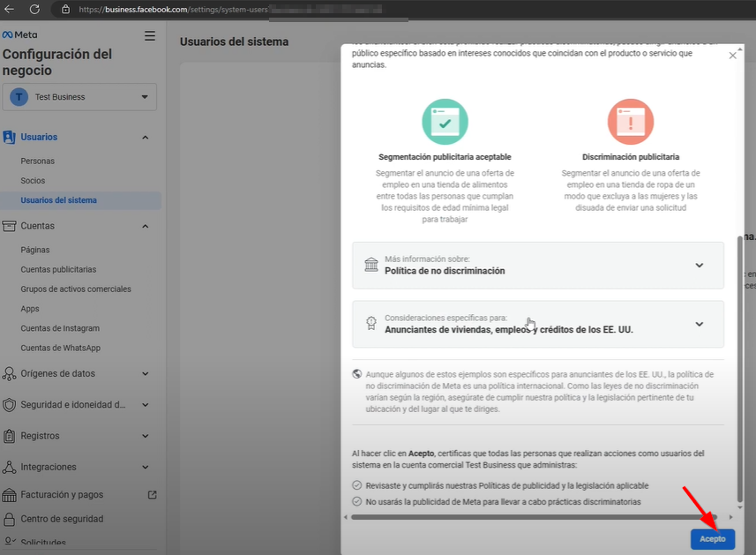Click the Meta logo
This screenshot has width=756, height=555.
19,34
